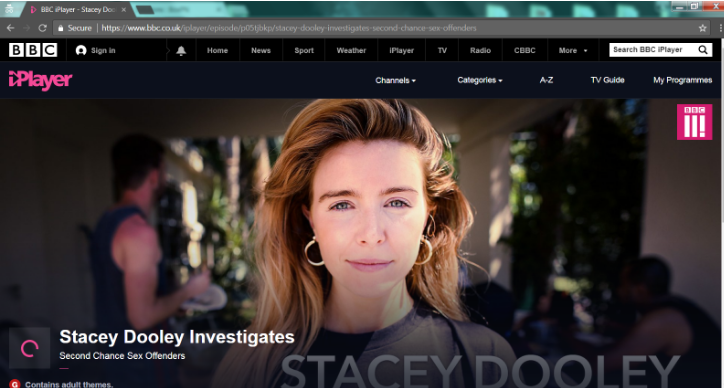Click the BBC logo

coord(33,50)
